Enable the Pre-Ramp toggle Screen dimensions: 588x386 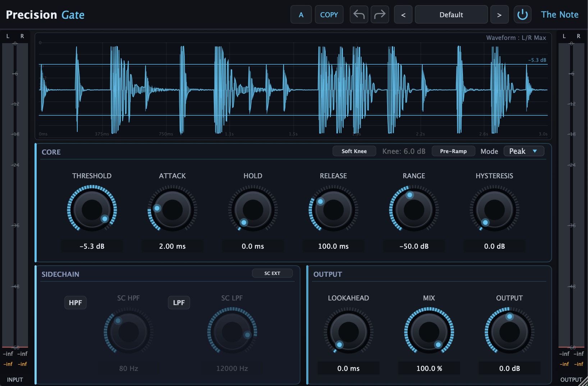point(453,151)
